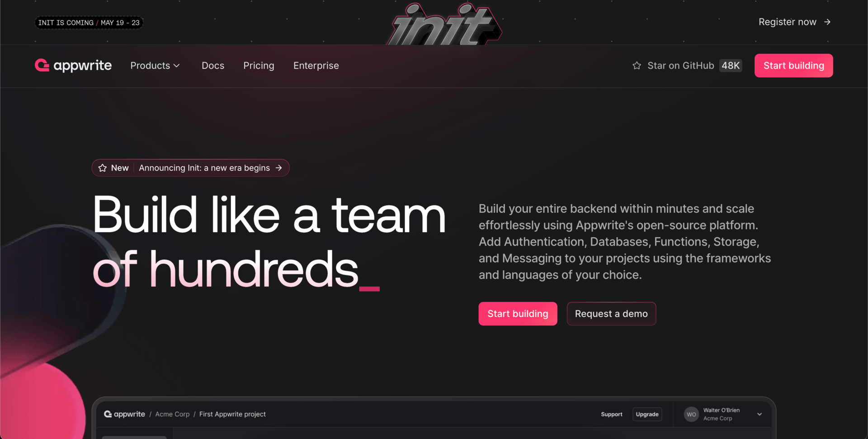Click the Upgrade button in console

pyautogui.click(x=647, y=414)
